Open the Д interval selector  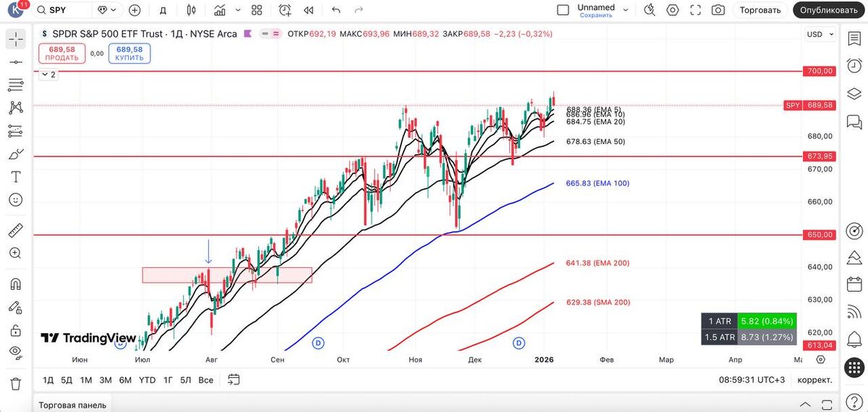[163, 10]
